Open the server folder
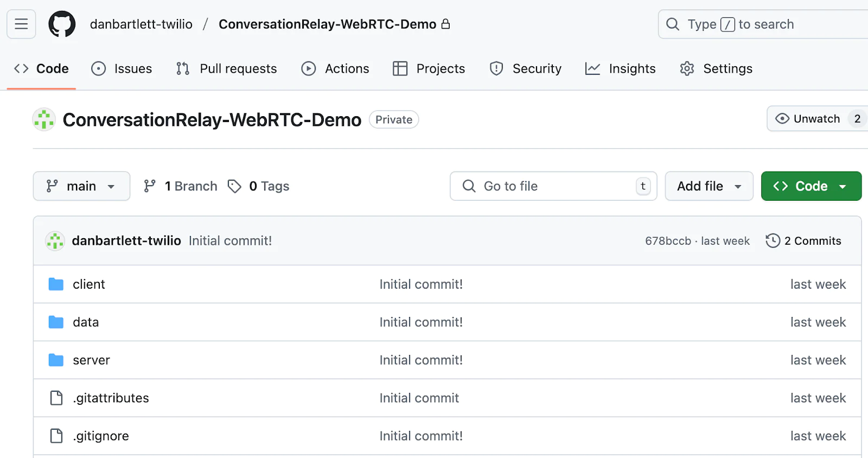This screenshot has width=868, height=458. click(91, 360)
